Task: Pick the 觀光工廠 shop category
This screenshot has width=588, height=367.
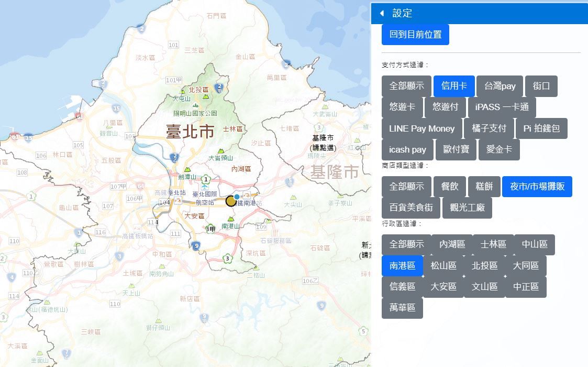Action: coord(467,208)
